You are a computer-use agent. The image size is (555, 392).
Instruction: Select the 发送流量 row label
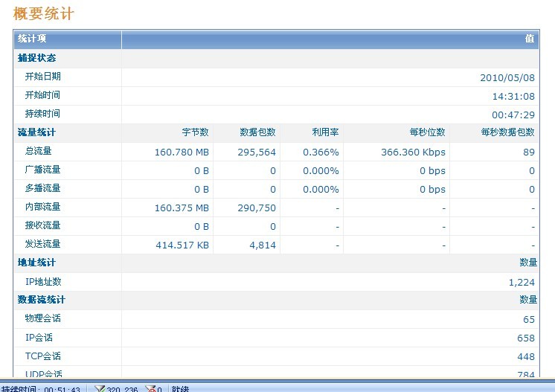tap(43, 244)
